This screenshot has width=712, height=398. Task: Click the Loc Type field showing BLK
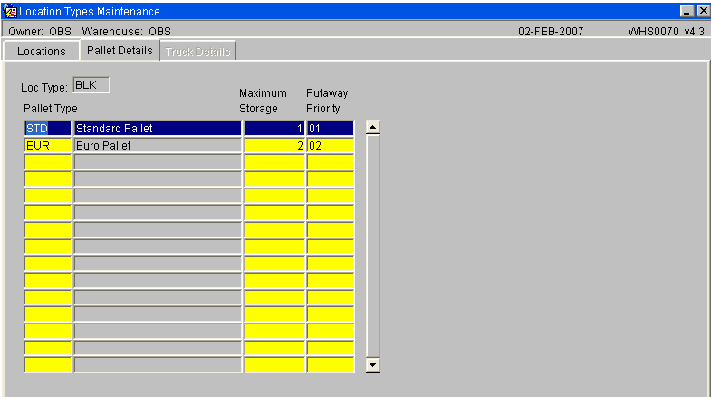point(91,85)
